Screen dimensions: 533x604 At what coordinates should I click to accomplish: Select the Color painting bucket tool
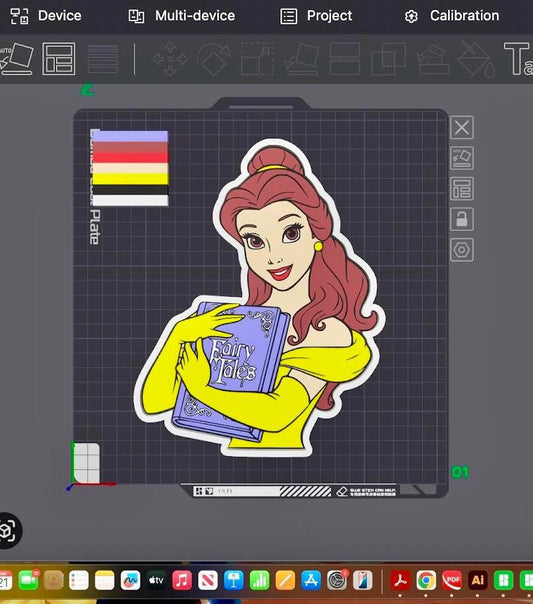click(477, 60)
